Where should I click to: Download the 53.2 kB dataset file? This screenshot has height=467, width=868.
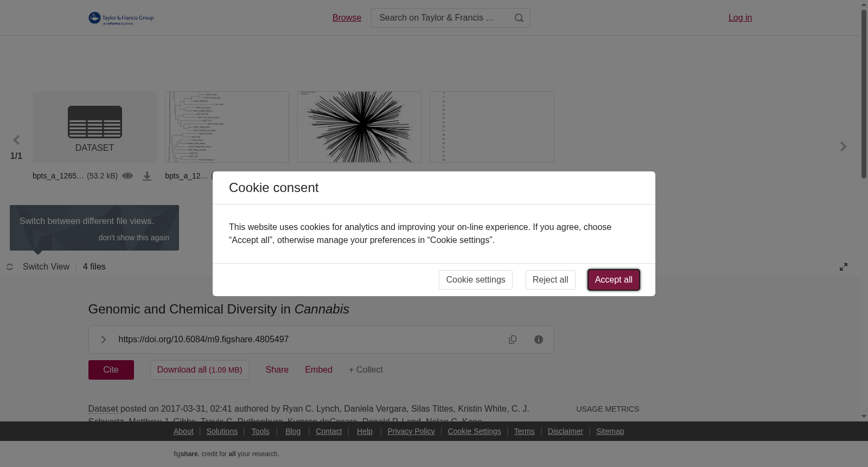(x=147, y=176)
